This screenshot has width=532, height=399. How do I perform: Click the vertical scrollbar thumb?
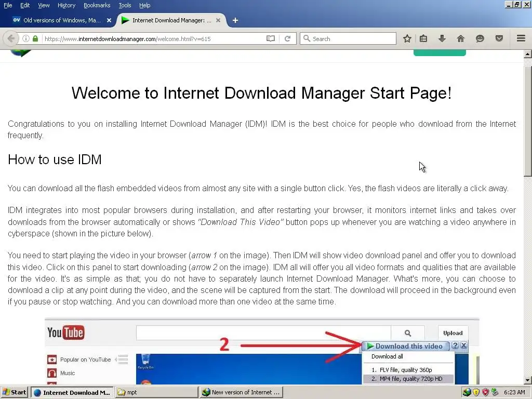[528, 121]
